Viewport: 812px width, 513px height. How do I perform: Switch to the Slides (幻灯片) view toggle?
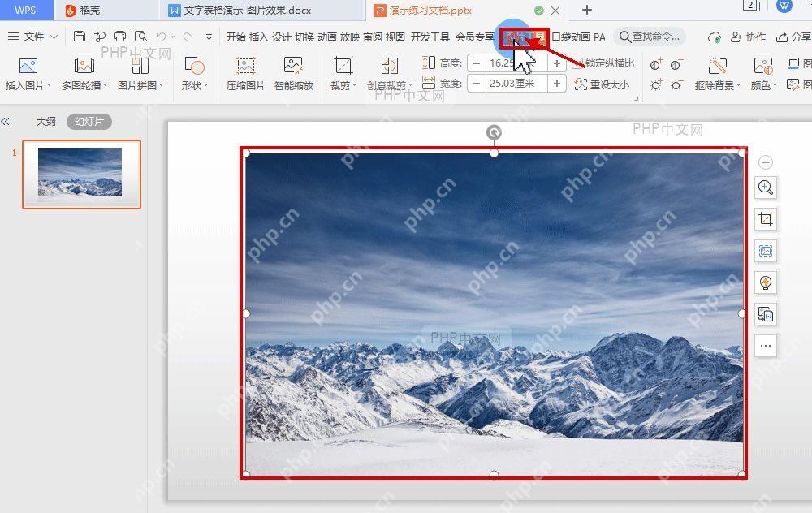(89, 122)
